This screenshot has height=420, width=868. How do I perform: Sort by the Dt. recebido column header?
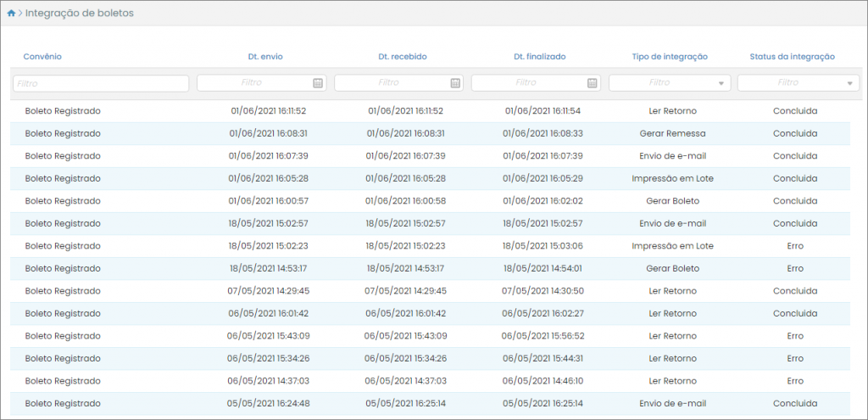pyautogui.click(x=403, y=57)
